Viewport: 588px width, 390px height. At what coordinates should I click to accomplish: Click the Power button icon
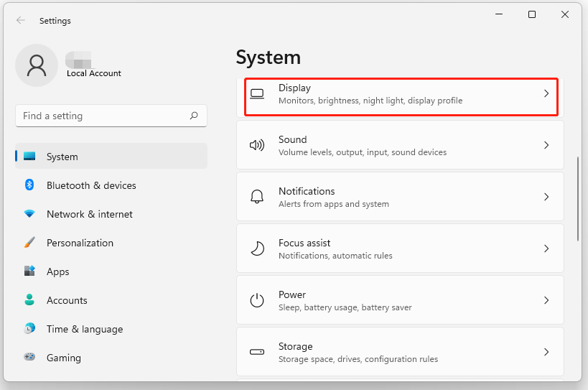coord(257,300)
